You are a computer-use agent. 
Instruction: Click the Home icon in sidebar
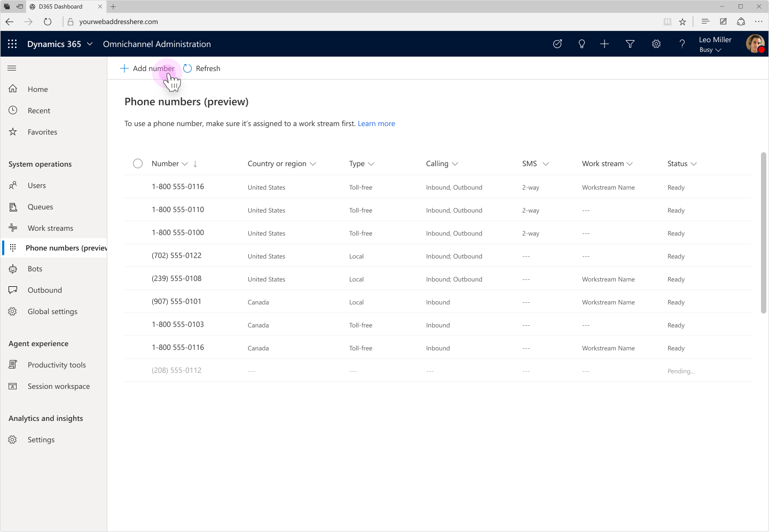pyautogui.click(x=13, y=89)
